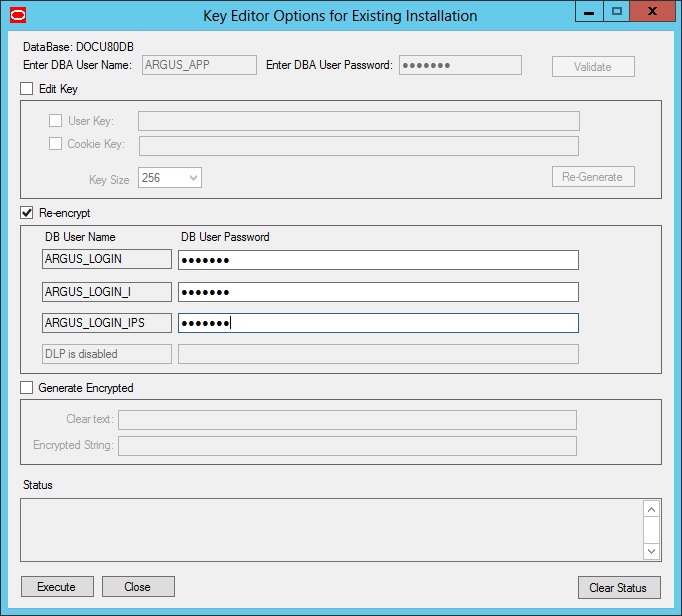The height and width of the screenshot is (616, 682).
Task: Click the Encrypted String field
Action: (348, 446)
